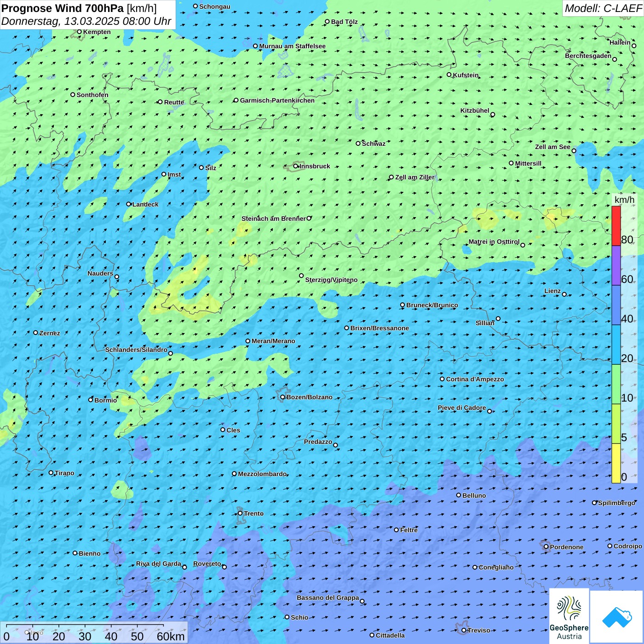Click the Trento city marker

[x=240, y=513]
